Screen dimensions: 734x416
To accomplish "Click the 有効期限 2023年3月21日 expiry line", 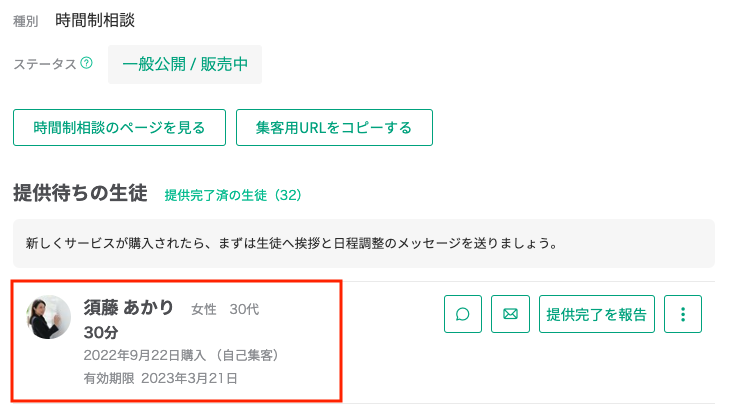I will [161, 378].
